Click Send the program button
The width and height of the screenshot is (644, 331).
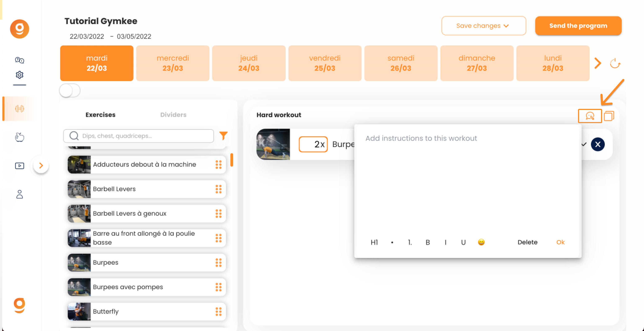[578, 26]
